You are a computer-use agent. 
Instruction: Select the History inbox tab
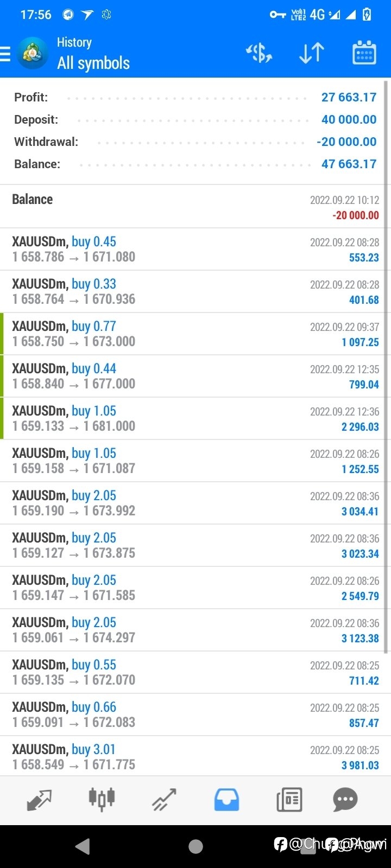point(226,800)
